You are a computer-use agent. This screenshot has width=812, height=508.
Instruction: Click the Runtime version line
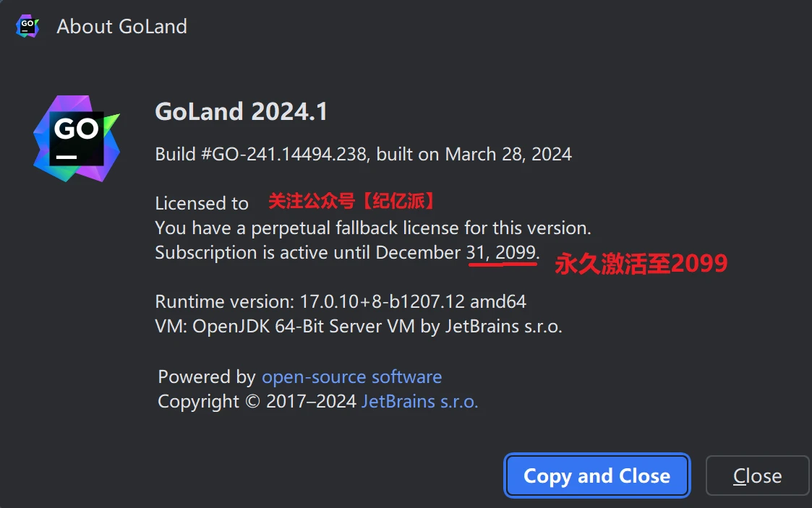[x=341, y=301]
